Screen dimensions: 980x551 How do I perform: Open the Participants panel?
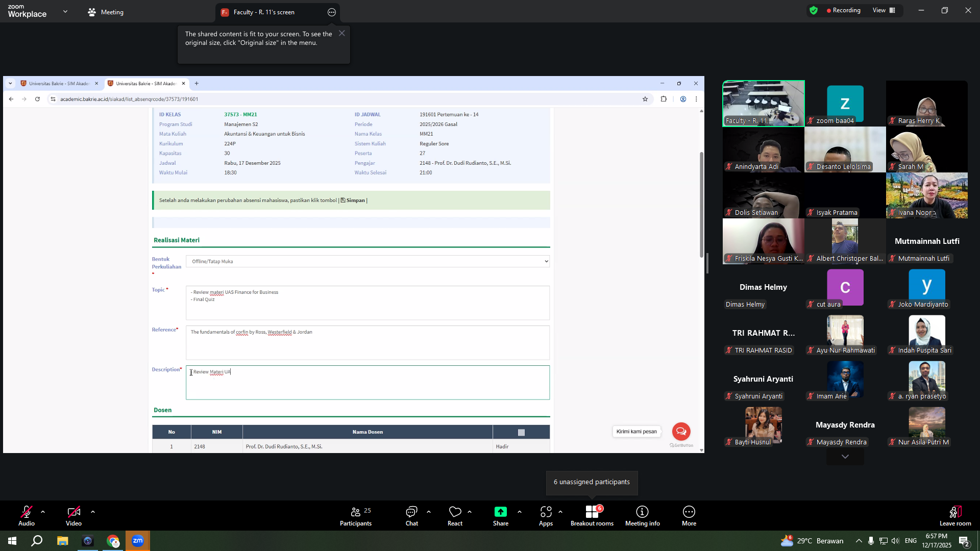356,516
